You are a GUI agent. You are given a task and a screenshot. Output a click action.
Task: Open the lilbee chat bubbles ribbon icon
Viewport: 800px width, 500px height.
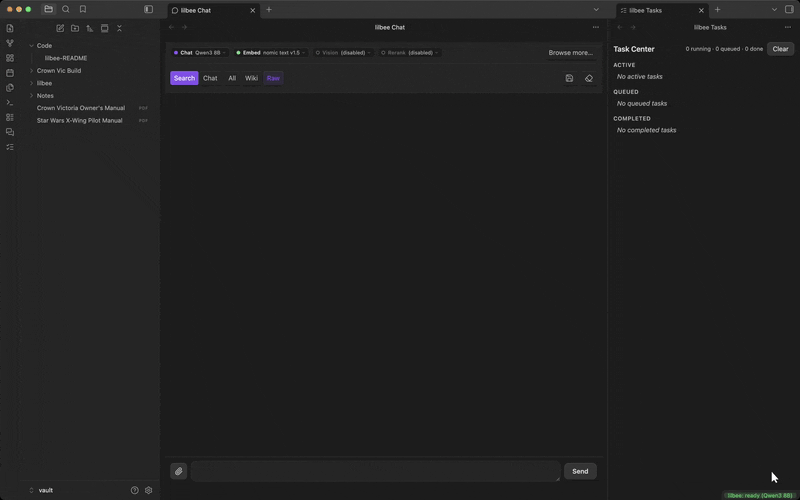pos(10,132)
